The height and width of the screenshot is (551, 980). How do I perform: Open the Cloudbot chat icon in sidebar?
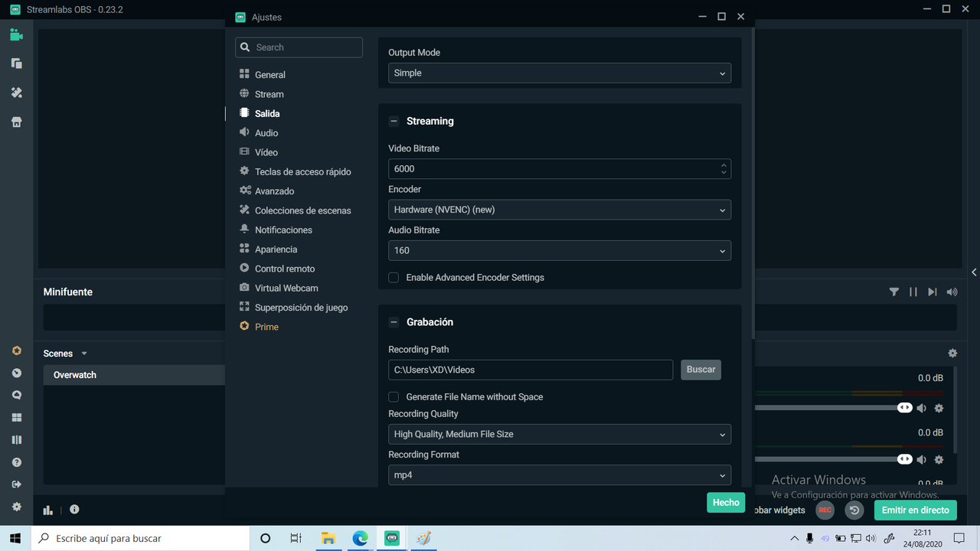16,396
